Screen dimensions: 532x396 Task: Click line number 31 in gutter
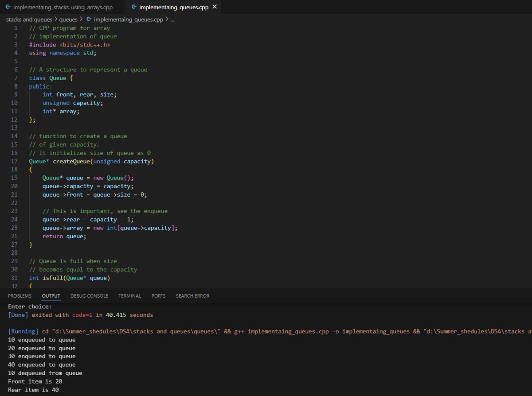pos(14,278)
